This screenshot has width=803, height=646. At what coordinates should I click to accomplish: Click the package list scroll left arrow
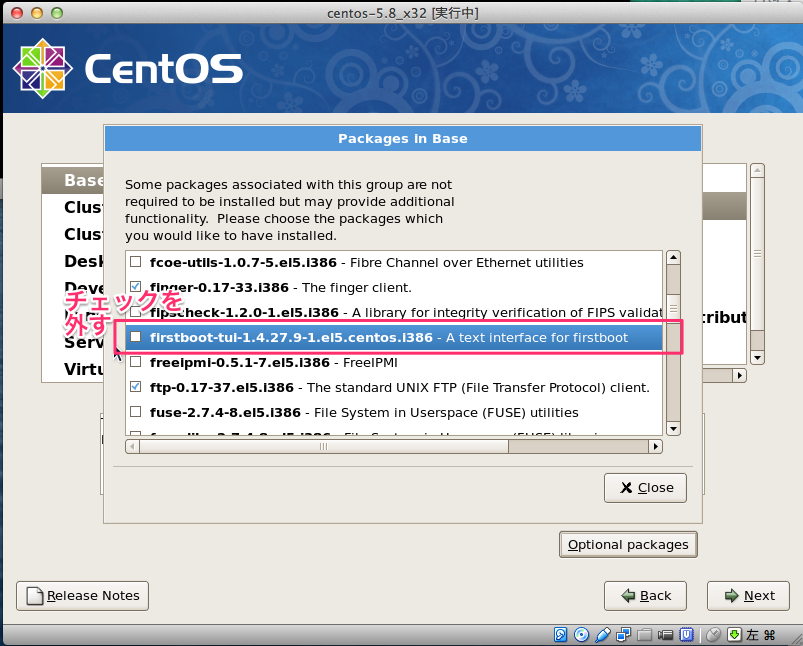point(132,447)
